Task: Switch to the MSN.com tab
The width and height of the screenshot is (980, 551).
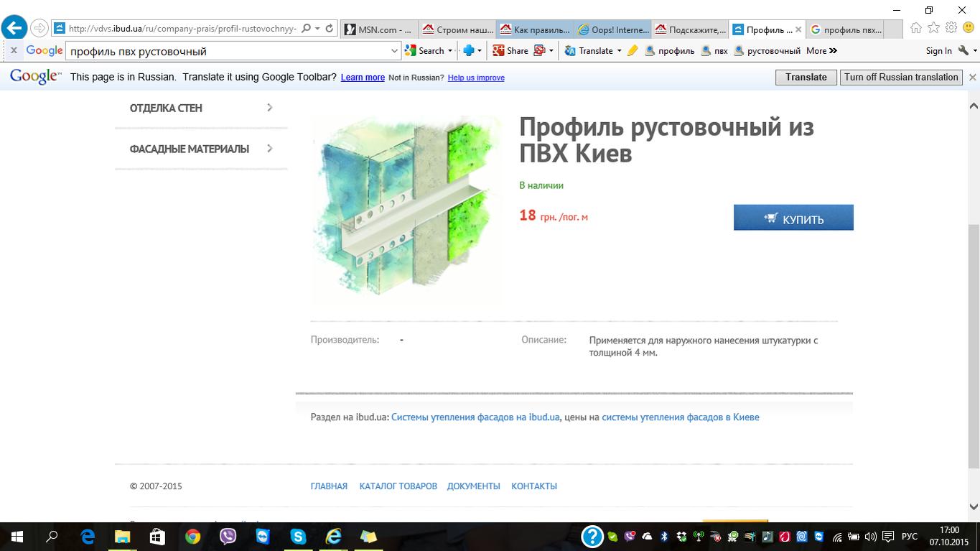Action: click(x=378, y=29)
